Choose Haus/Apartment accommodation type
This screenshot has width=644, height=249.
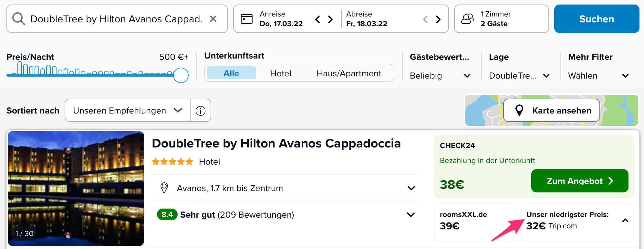coord(349,73)
